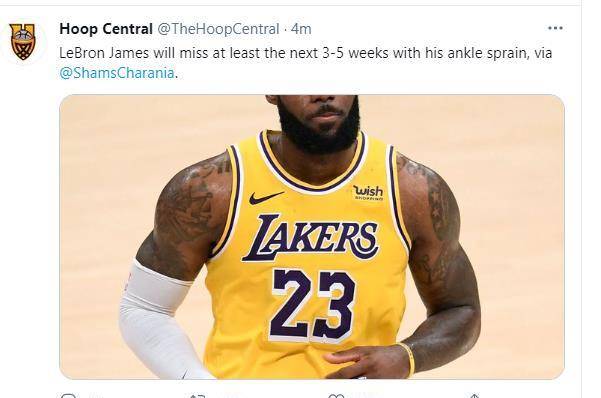Click the reply icon below the photo
Screen dimensions: 601x398
pyautogui.click(x=68, y=395)
